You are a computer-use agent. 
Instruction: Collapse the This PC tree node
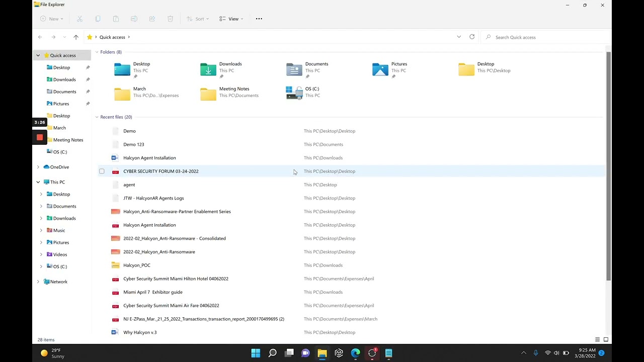coord(38,182)
